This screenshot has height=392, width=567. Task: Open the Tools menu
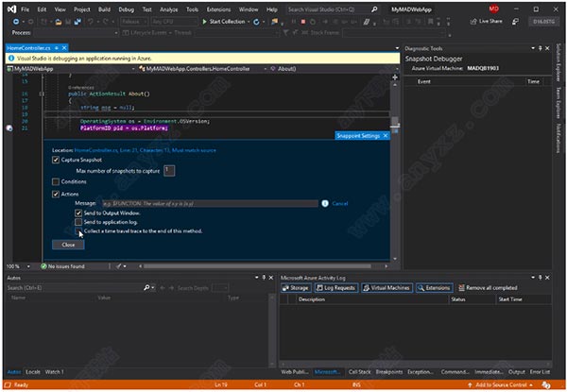click(193, 9)
